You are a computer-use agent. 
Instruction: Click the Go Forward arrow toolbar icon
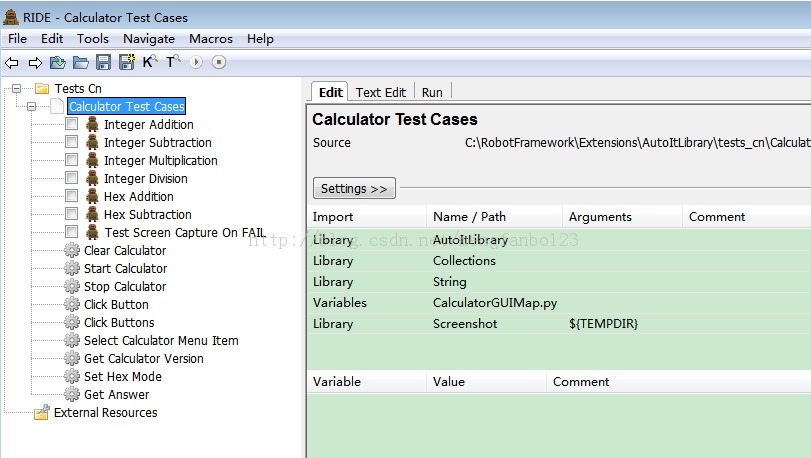click(x=35, y=63)
